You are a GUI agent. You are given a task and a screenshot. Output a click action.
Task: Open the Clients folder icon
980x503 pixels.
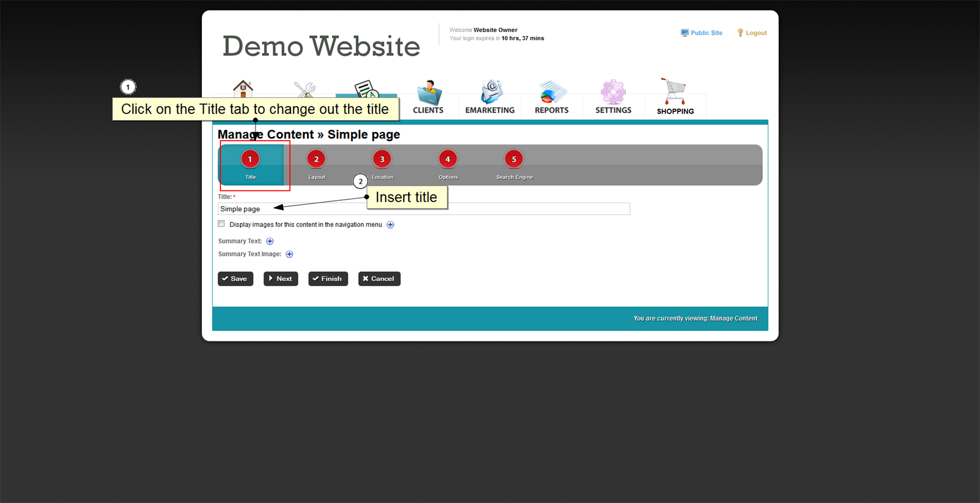click(x=429, y=93)
